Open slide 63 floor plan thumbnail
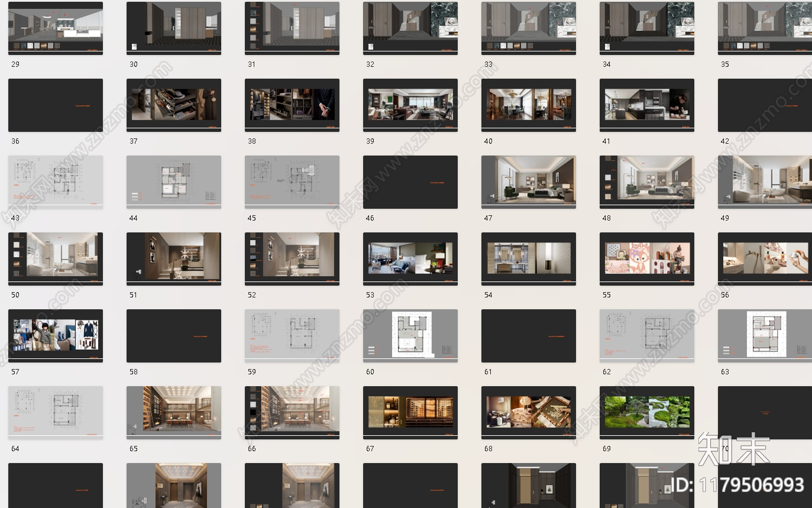Image resolution: width=812 pixels, height=508 pixels. tap(765, 336)
